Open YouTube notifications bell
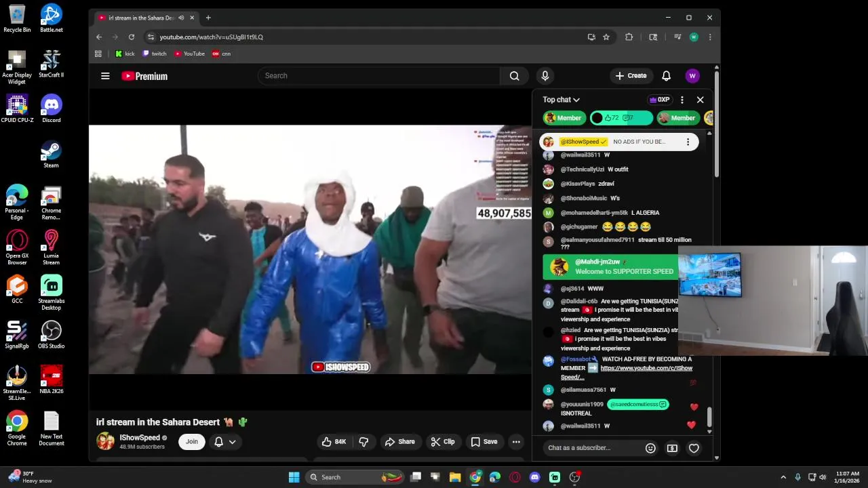Screen dimensions: 868x488 click(x=666, y=76)
